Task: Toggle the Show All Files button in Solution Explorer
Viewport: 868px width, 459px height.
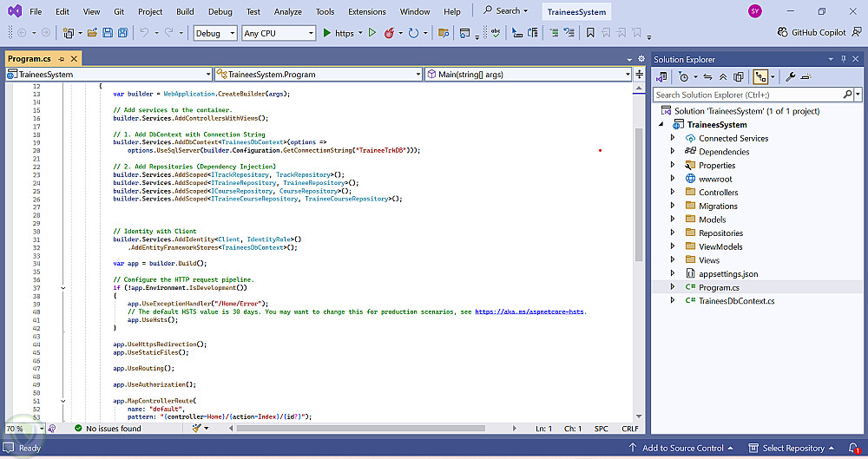Action: 739,76
